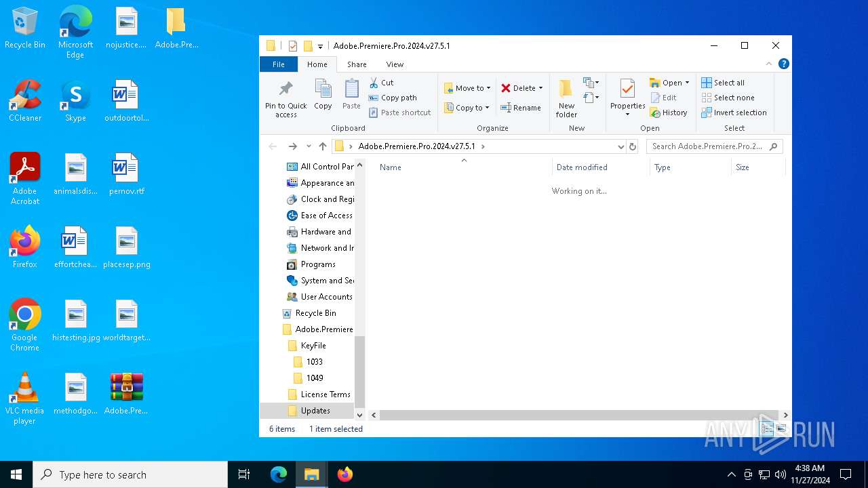The image size is (868, 488).
Task: Launch Firefox from the taskbar
Action: [345, 474]
